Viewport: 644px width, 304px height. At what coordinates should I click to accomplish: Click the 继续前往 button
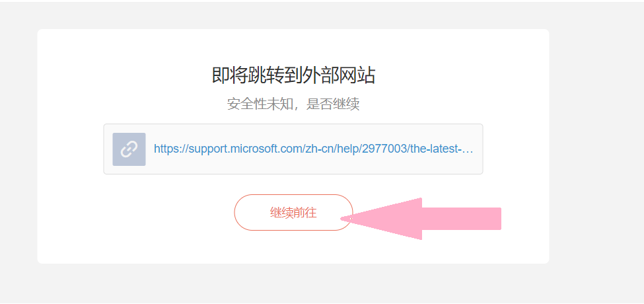point(293,212)
